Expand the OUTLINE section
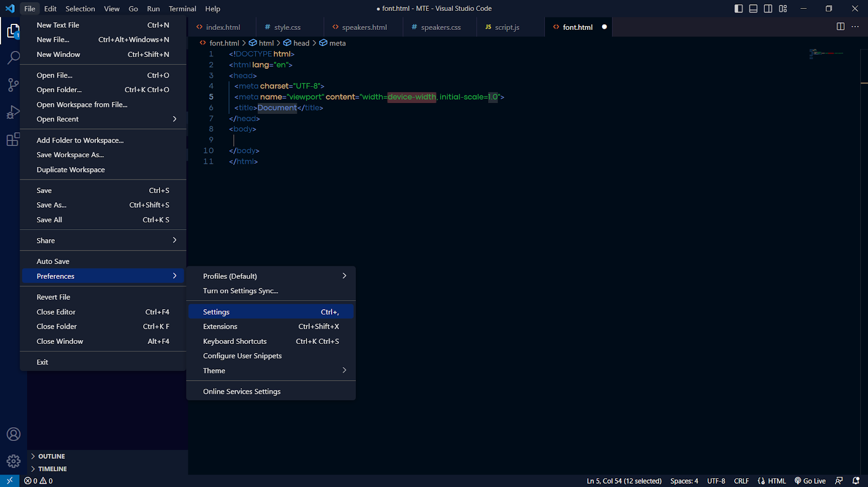 click(107, 456)
